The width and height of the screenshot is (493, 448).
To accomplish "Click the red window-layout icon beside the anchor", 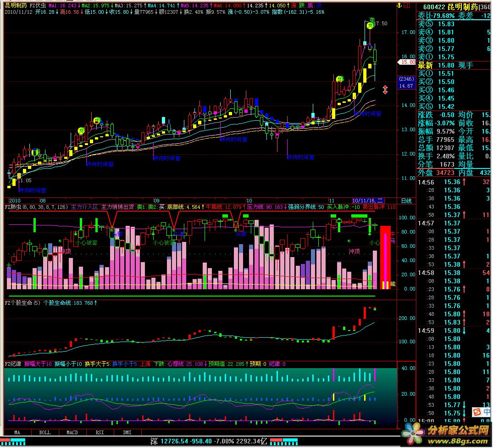I will (406, 6).
